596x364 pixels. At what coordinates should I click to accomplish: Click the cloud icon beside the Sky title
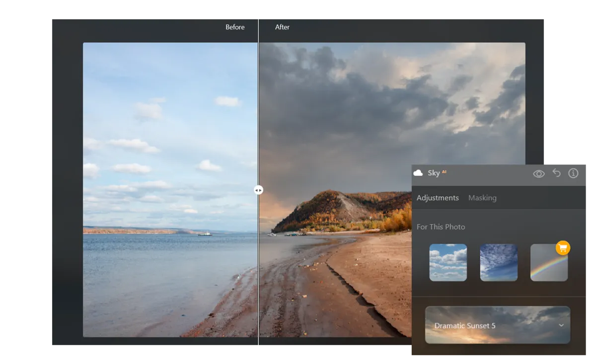coord(419,173)
